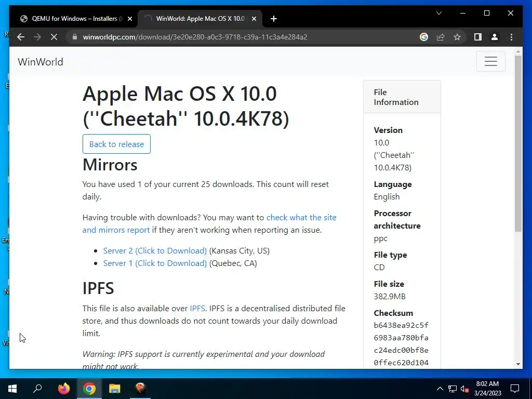Open the tab search dropdown arrow
Image resolution: width=532 pixels, height=399 pixels.
point(439,13)
